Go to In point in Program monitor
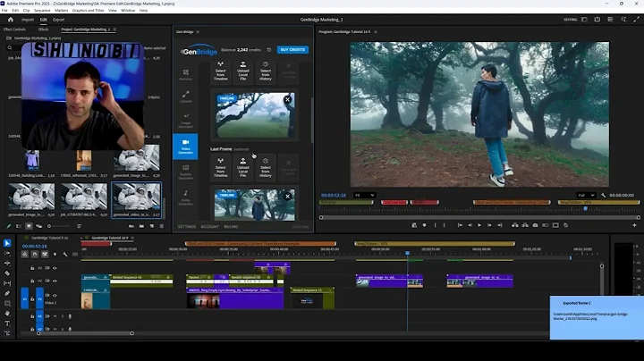 click(x=460, y=225)
